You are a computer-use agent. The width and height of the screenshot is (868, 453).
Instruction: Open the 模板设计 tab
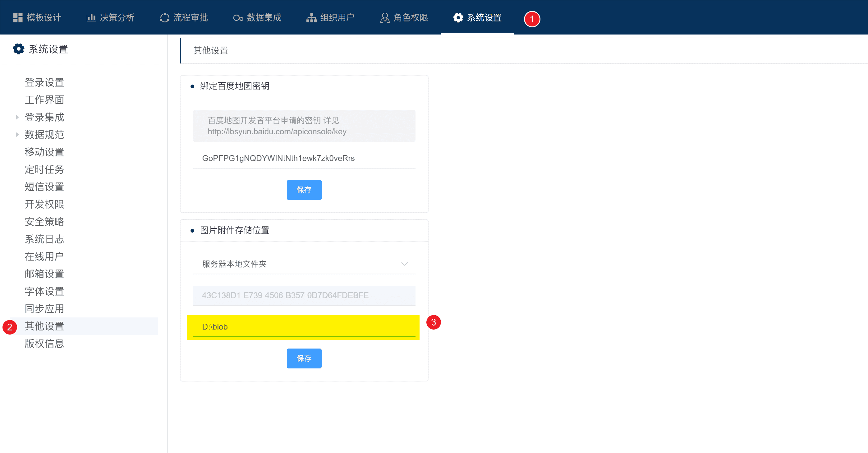pyautogui.click(x=37, y=17)
